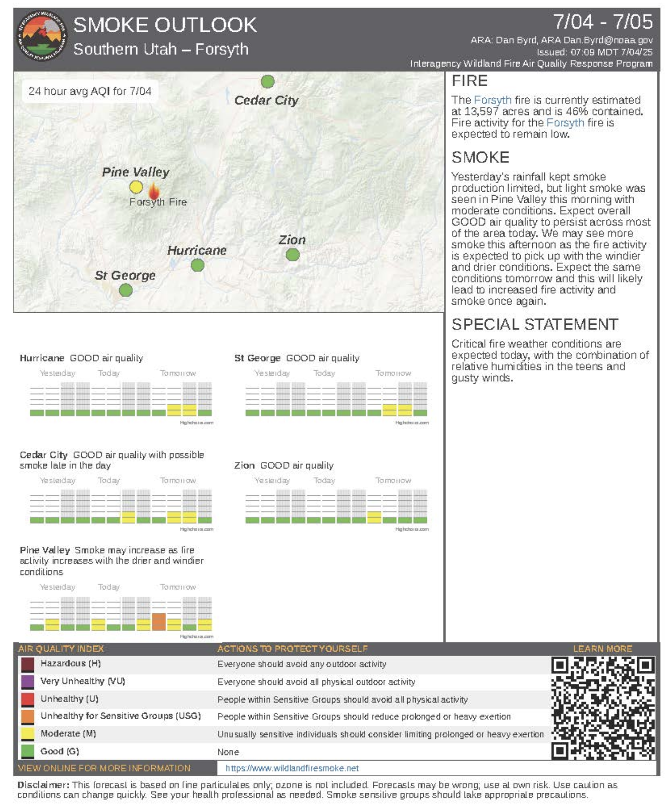Click the Moderate yellow color swatch
The image size is (672, 812).
coord(27,734)
